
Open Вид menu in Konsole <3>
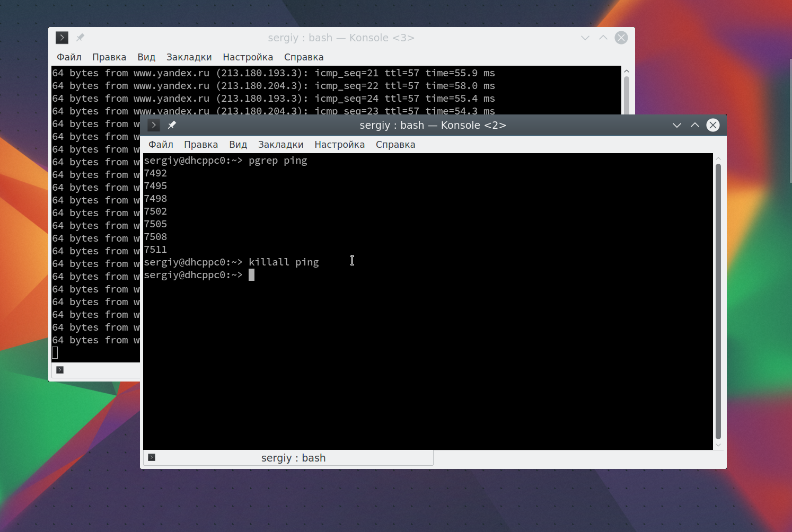tap(146, 57)
